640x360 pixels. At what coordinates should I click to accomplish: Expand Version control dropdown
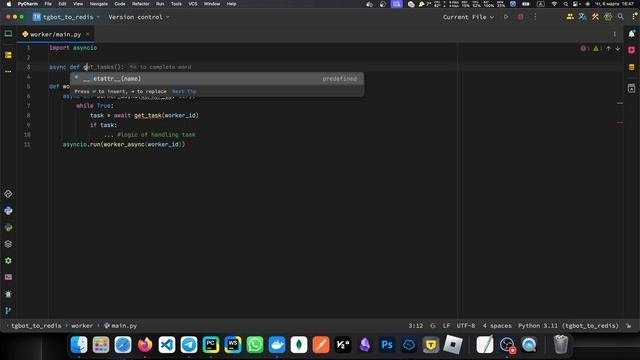tap(139, 17)
